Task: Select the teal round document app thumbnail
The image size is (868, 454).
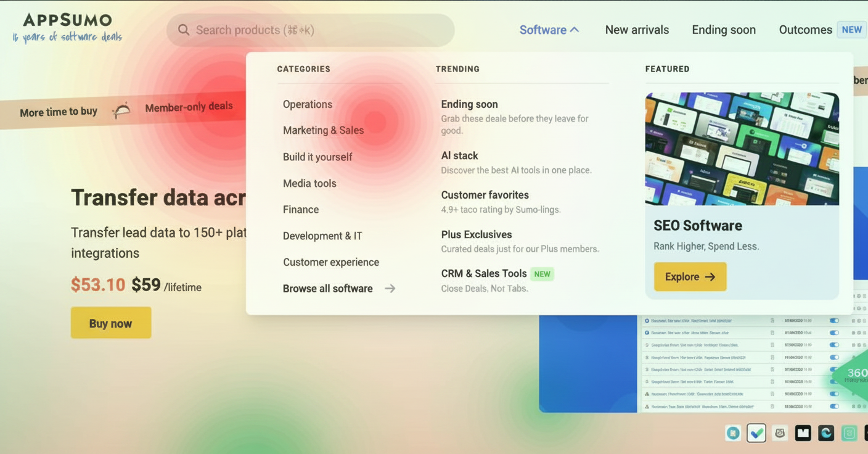Action: click(733, 433)
